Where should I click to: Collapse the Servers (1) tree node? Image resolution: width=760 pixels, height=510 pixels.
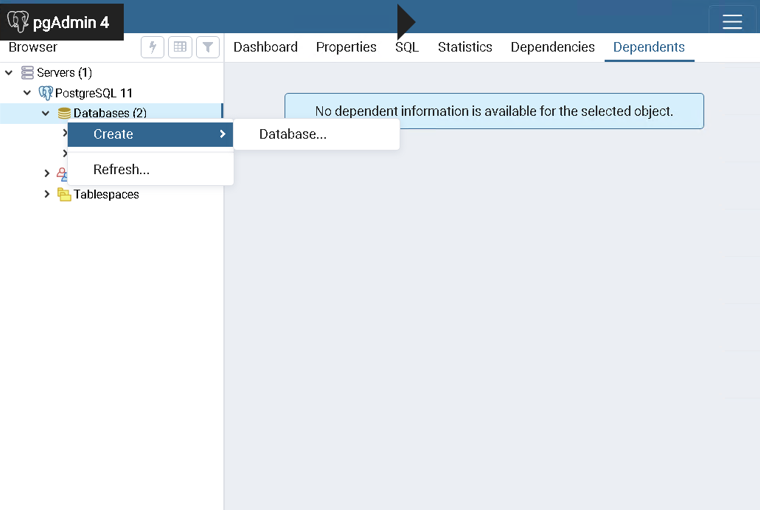click(9, 73)
